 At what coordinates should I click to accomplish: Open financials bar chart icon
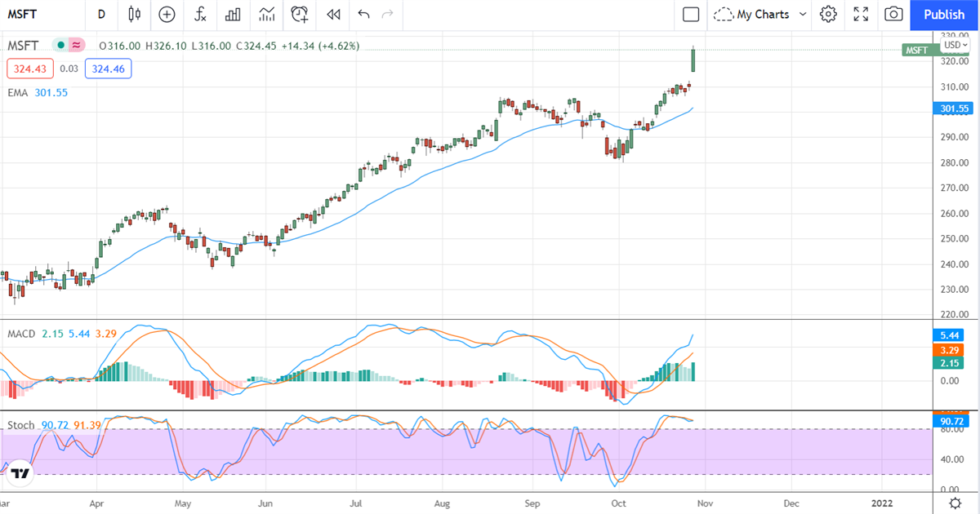click(233, 14)
